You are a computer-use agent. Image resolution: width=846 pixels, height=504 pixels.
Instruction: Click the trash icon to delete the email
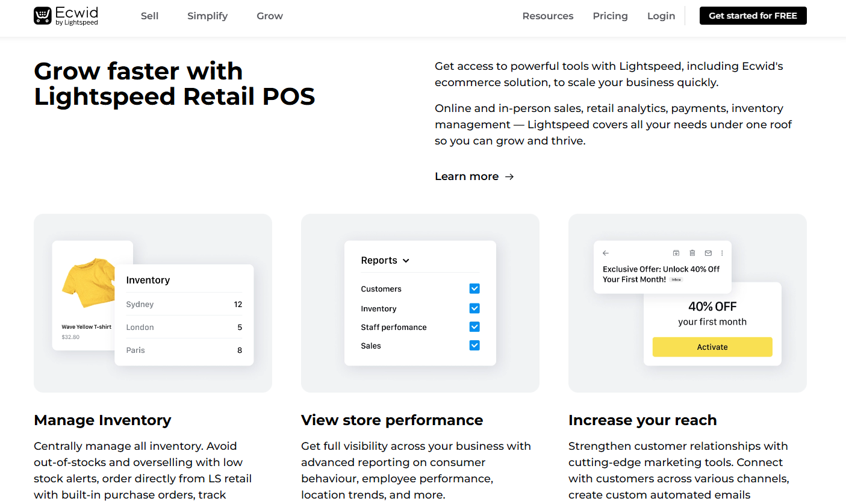point(692,253)
